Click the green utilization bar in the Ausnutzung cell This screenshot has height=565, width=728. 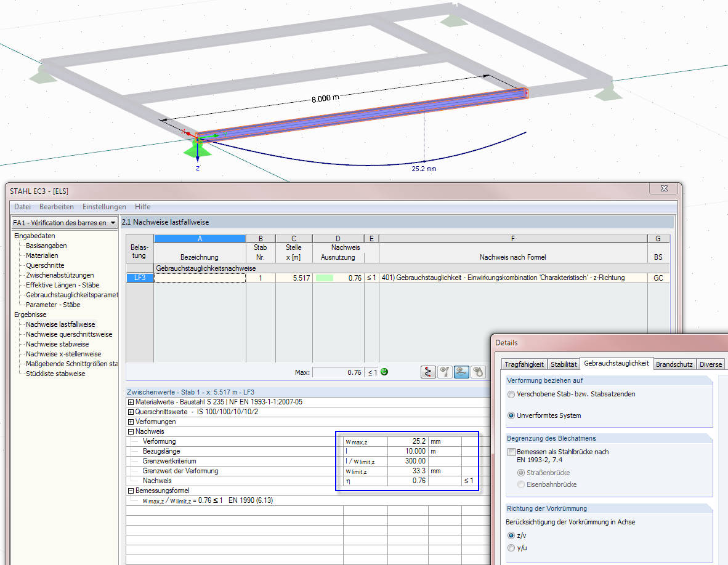coord(325,278)
